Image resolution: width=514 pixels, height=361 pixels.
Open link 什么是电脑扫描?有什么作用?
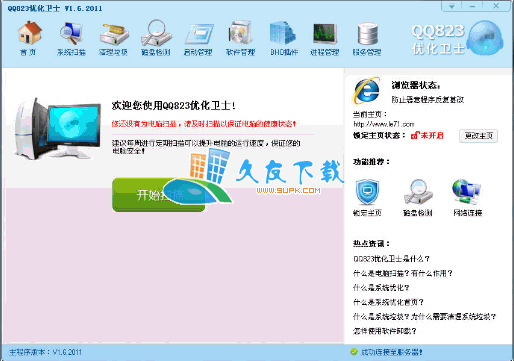(x=403, y=273)
